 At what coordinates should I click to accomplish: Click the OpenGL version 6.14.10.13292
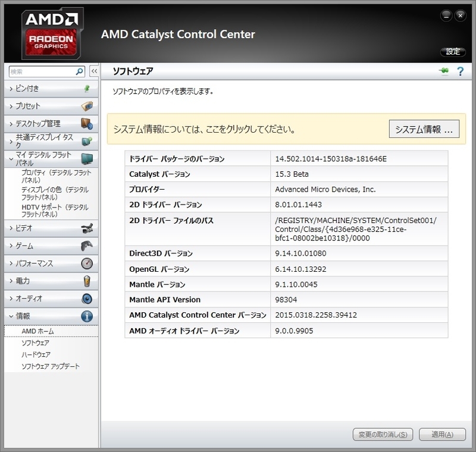pos(300,269)
